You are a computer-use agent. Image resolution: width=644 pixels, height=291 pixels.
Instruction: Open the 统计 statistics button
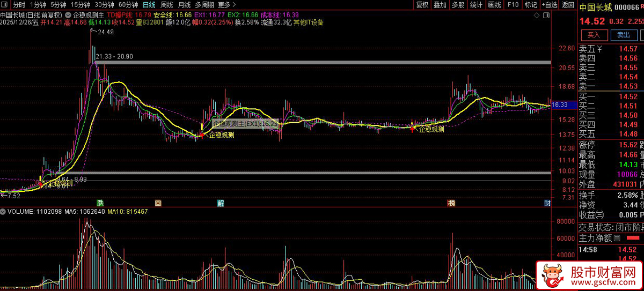[476, 5]
